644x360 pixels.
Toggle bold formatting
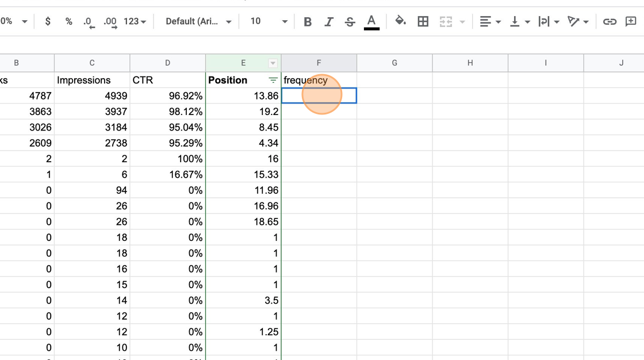point(307,21)
